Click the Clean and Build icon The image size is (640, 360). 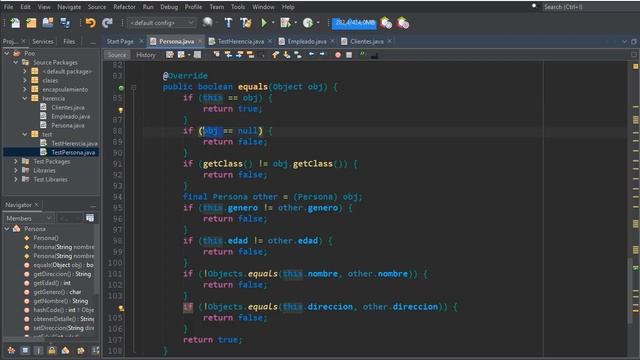[x=246, y=23]
